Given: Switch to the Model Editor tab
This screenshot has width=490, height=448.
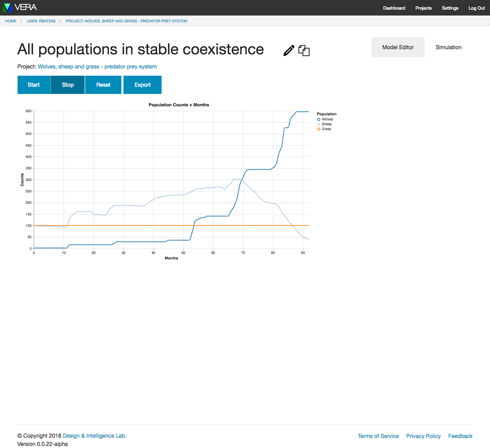Looking at the screenshot, I should coord(398,47).
